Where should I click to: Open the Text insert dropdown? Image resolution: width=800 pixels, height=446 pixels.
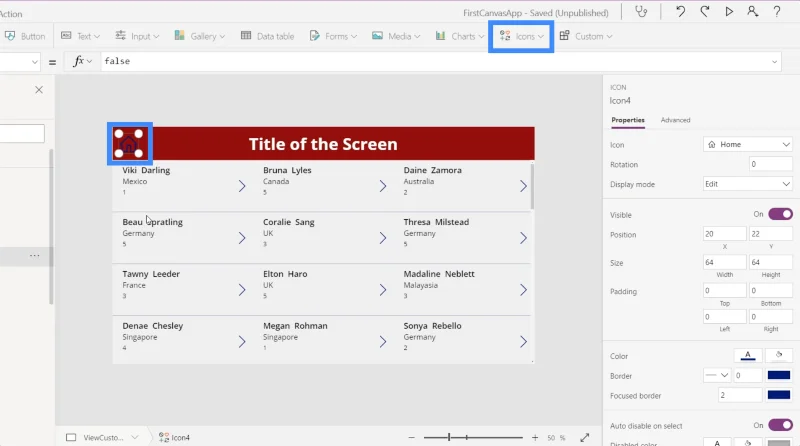(81, 36)
